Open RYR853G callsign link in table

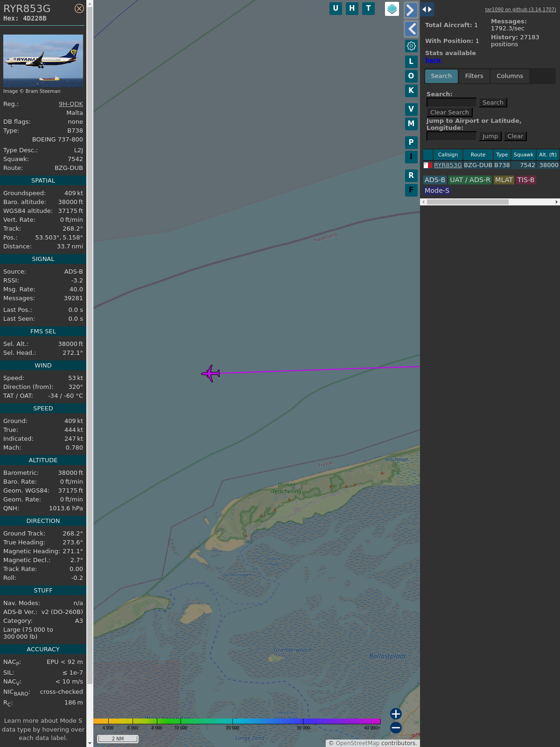(448, 165)
